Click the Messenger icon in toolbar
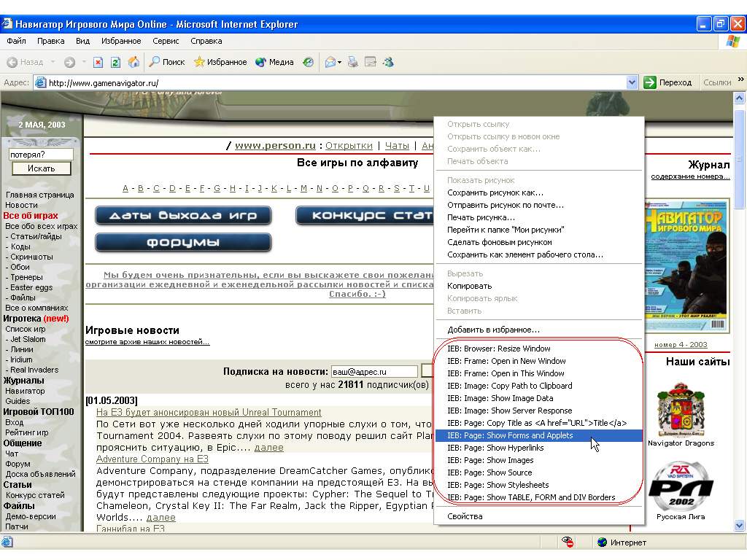The height and width of the screenshot is (560, 747). point(388,62)
